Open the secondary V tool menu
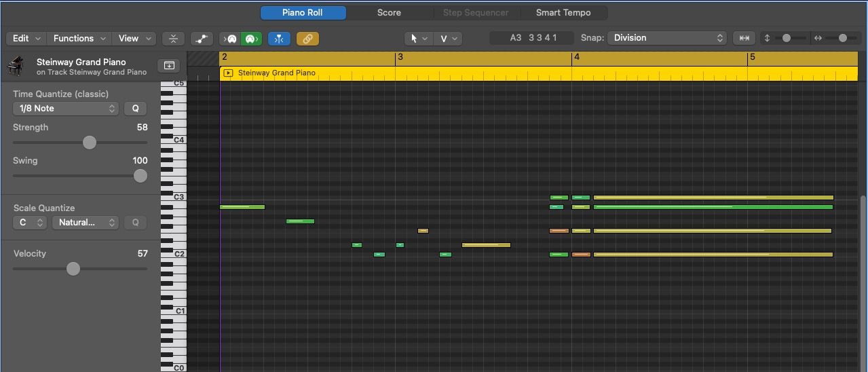The width and height of the screenshot is (868, 372). (449, 39)
